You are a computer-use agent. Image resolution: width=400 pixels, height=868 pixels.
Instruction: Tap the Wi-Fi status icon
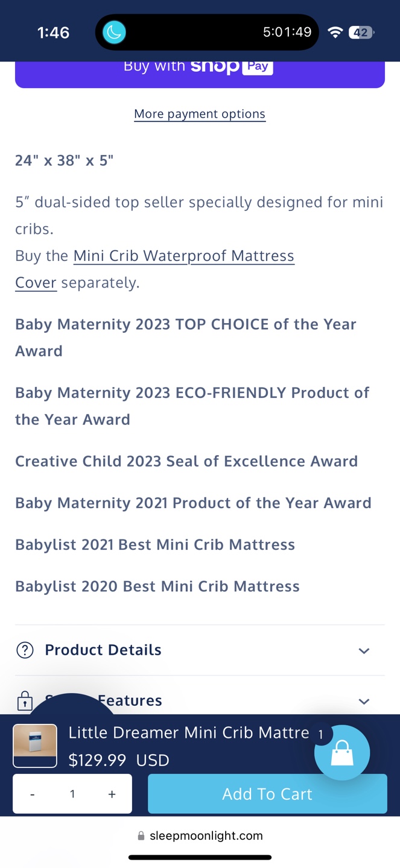click(x=335, y=33)
